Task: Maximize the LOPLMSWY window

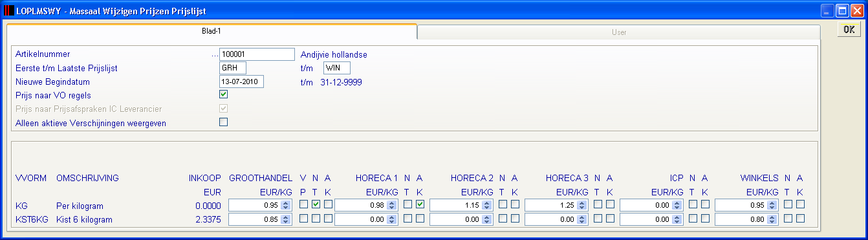Action: [x=843, y=11]
